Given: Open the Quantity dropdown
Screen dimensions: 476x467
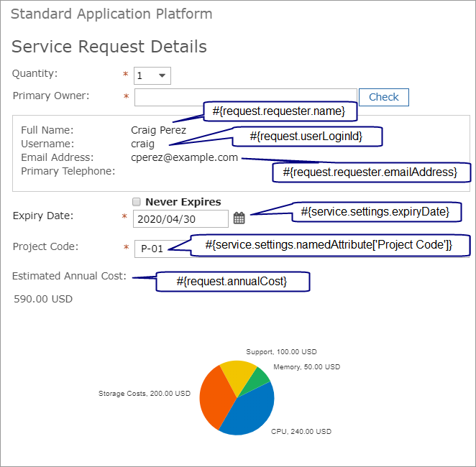Looking at the screenshot, I should [x=152, y=75].
